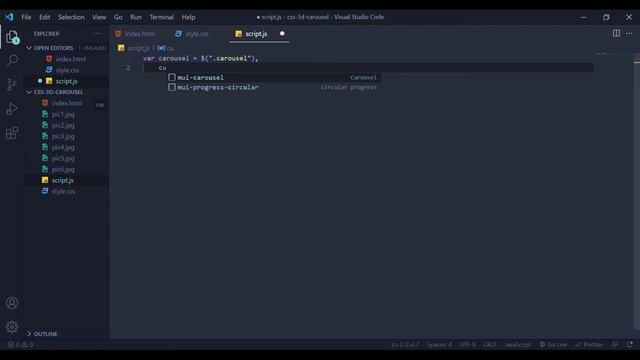640x360 pixels.
Task: Change indentation via Spaces: 4
Action: (x=439, y=344)
